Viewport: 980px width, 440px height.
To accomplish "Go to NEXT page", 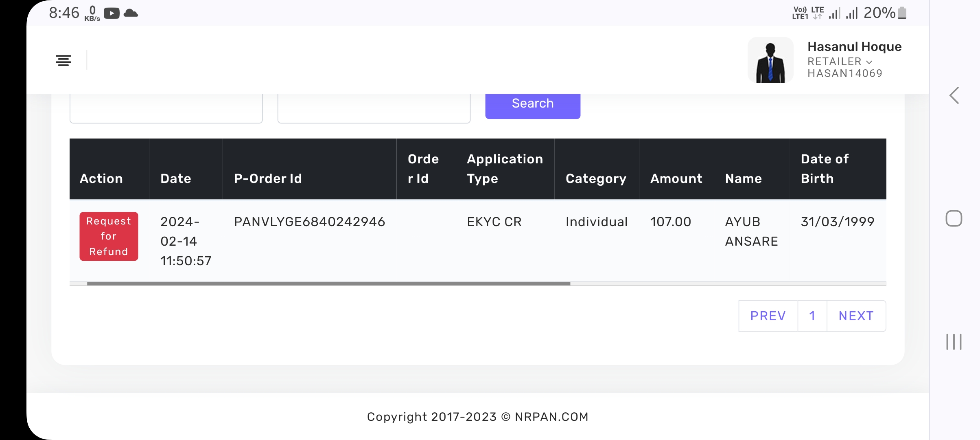I will (x=856, y=316).
